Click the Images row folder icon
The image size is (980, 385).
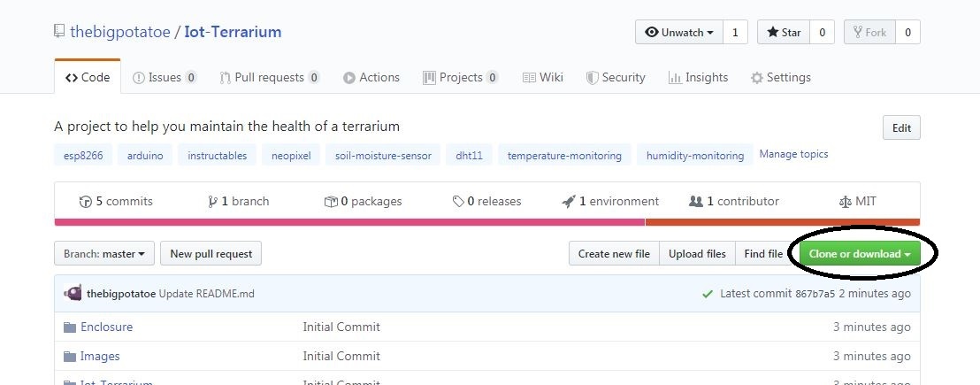(69, 357)
